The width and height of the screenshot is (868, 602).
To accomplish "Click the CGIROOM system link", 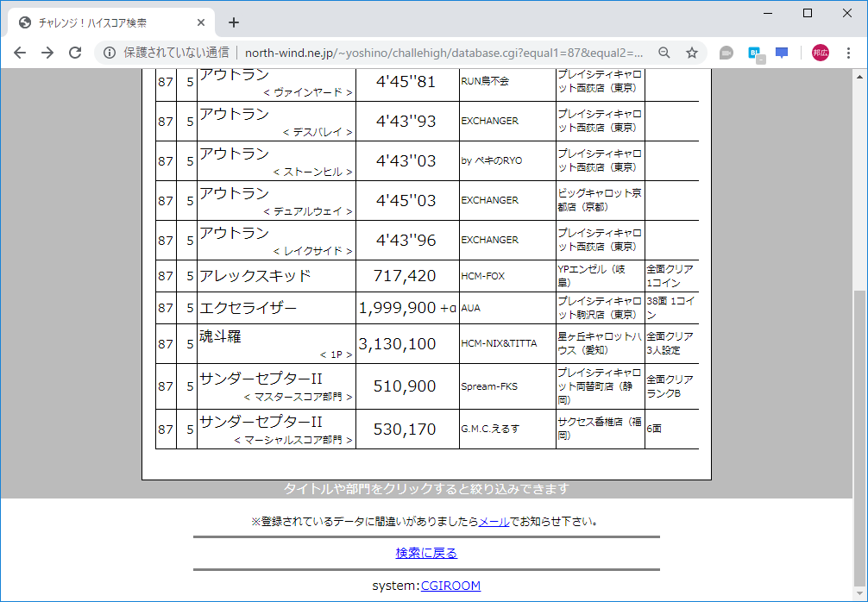I will pyautogui.click(x=450, y=585).
